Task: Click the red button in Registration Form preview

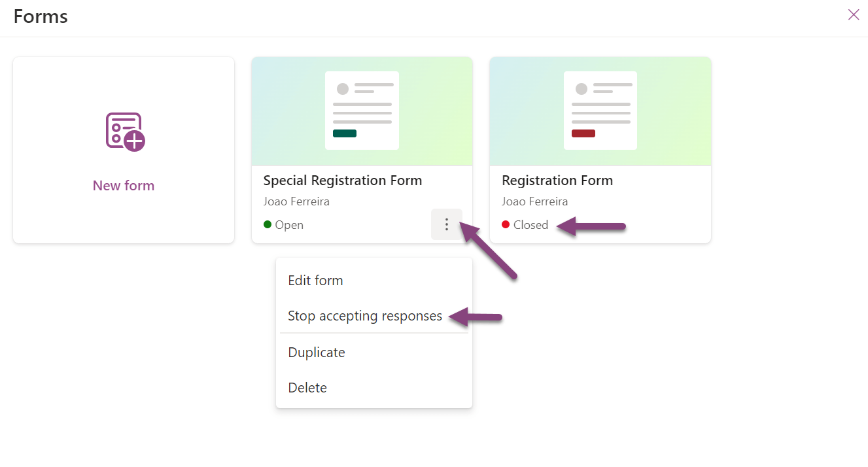Action: coord(583,133)
